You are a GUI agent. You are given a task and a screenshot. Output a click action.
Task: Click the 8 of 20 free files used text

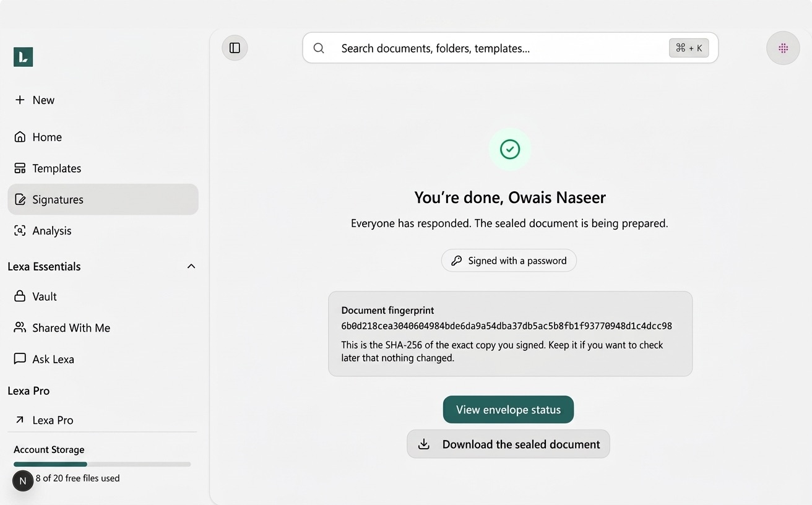coord(77,478)
